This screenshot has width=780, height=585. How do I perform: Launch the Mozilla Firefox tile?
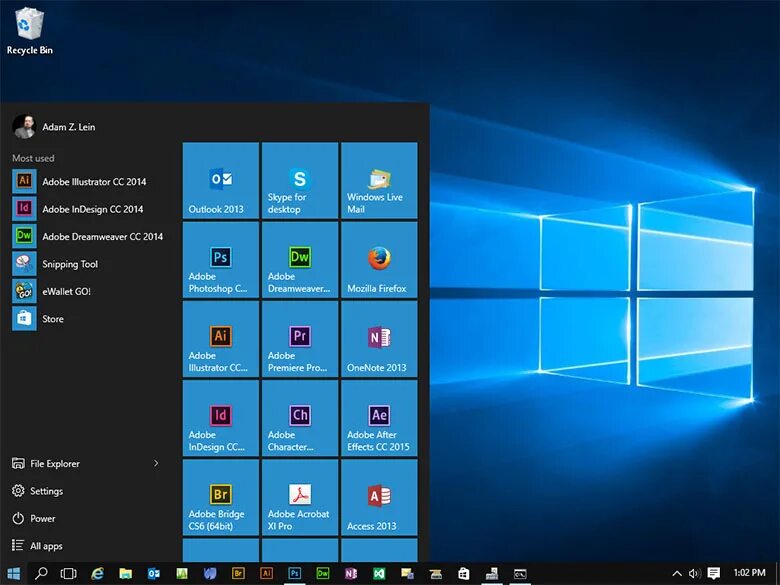[379, 260]
